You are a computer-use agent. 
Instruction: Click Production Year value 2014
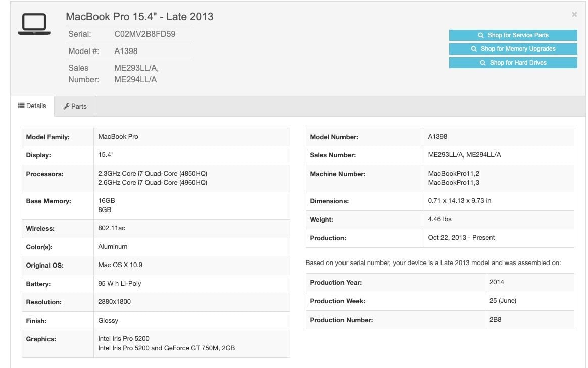[x=497, y=282]
